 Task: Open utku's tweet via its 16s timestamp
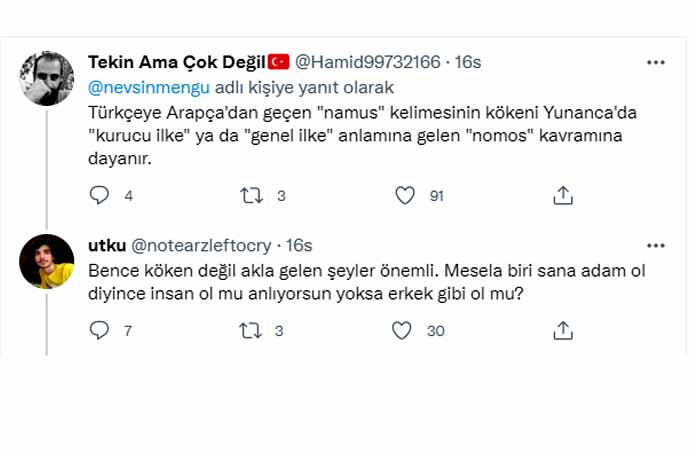coord(300,245)
